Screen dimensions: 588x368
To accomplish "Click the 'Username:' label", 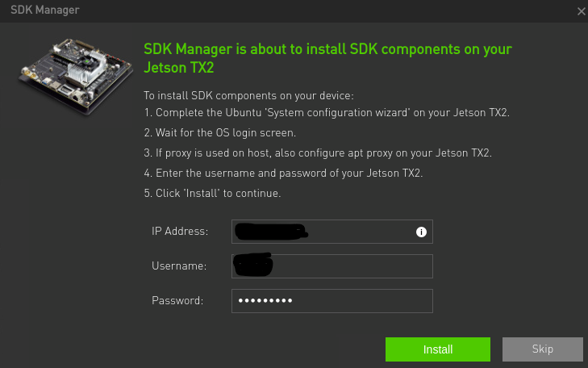I will pyautogui.click(x=179, y=266).
